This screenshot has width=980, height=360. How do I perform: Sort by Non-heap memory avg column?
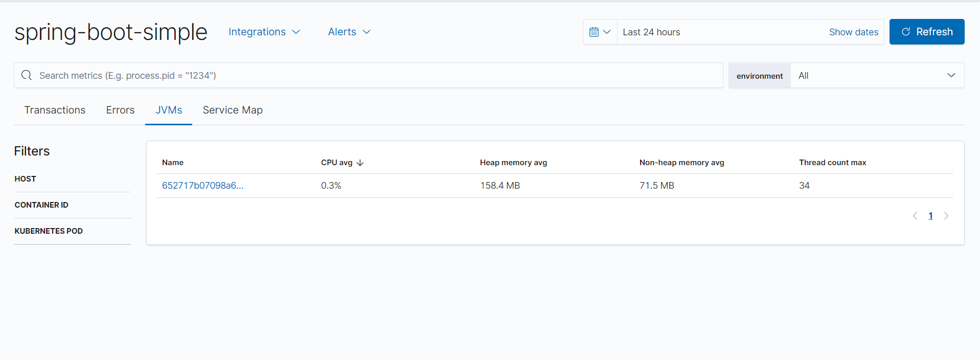tap(681, 163)
